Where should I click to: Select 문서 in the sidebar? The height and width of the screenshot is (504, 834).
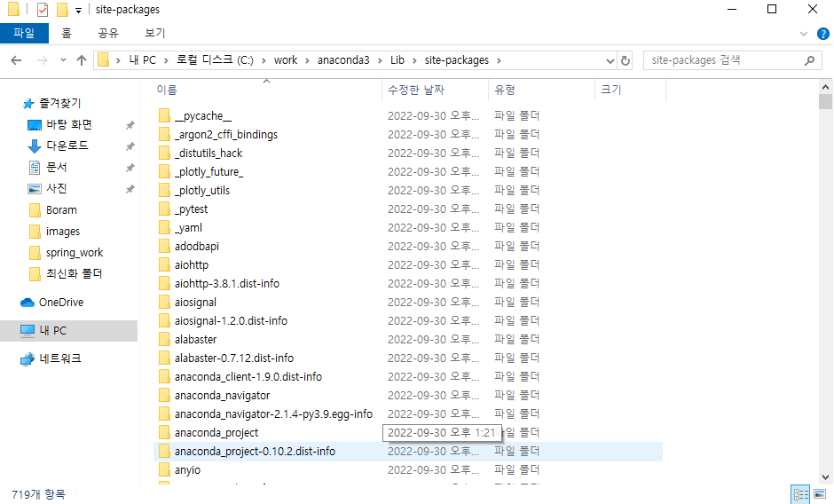[x=57, y=167]
